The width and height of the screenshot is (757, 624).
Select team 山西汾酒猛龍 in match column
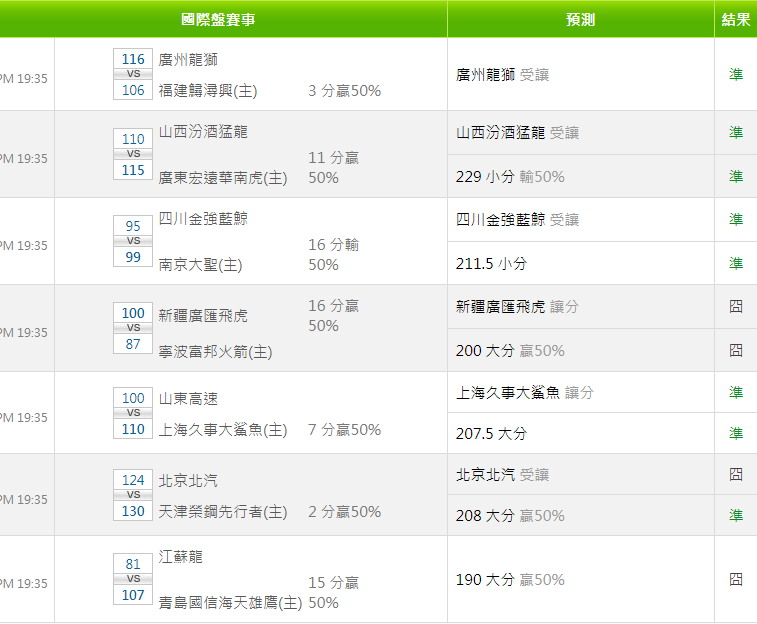pos(203,132)
